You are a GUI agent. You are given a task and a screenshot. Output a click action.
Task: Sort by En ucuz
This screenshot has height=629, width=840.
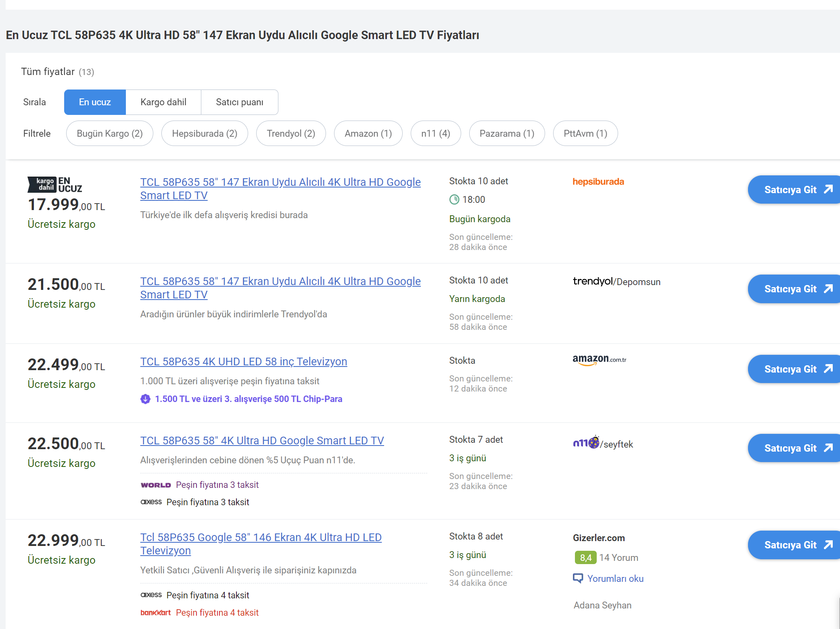tap(95, 102)
